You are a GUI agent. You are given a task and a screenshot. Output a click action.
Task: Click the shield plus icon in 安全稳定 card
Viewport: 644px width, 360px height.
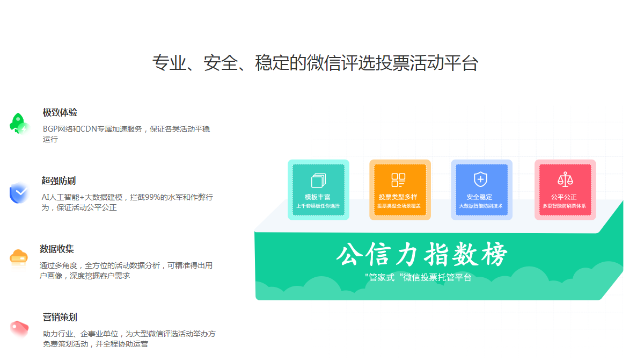(480, 179)
